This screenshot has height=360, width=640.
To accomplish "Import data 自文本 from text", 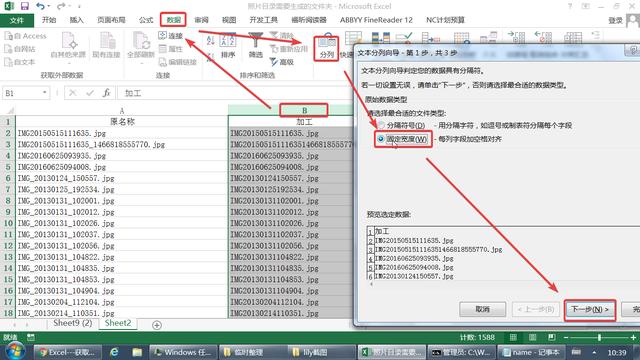I will [20, 62].
